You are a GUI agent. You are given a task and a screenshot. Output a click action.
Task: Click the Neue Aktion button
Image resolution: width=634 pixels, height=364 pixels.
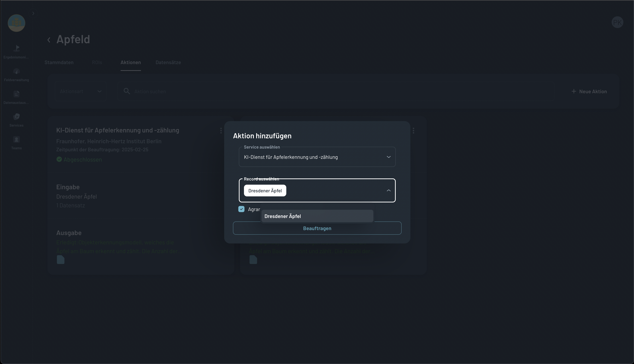tap(589, 91)
